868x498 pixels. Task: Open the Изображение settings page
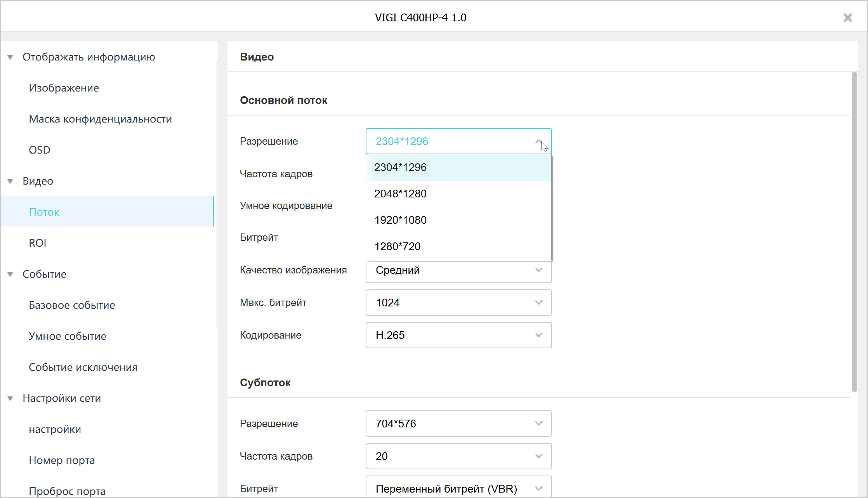[64, 88]
